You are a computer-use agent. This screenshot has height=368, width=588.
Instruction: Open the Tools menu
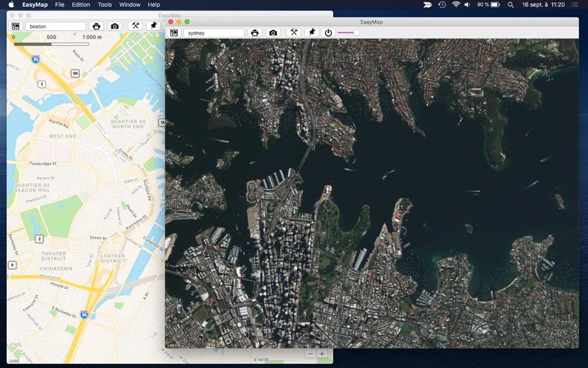[x=105, y=4]
